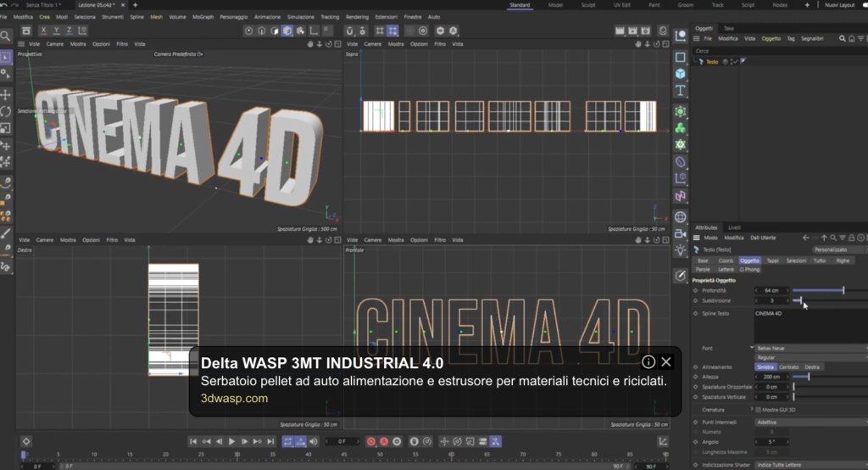Select the Rotate tool in left toolbar

(x=6, y=111)
